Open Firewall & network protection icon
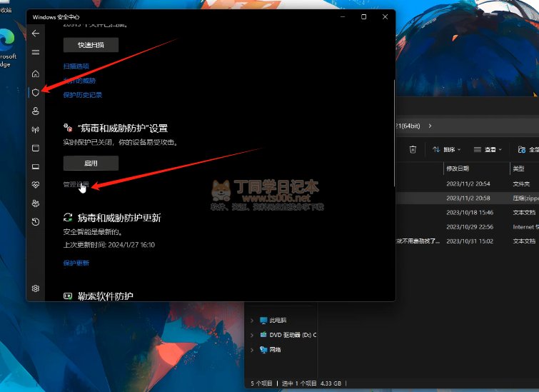 (36, 130)
